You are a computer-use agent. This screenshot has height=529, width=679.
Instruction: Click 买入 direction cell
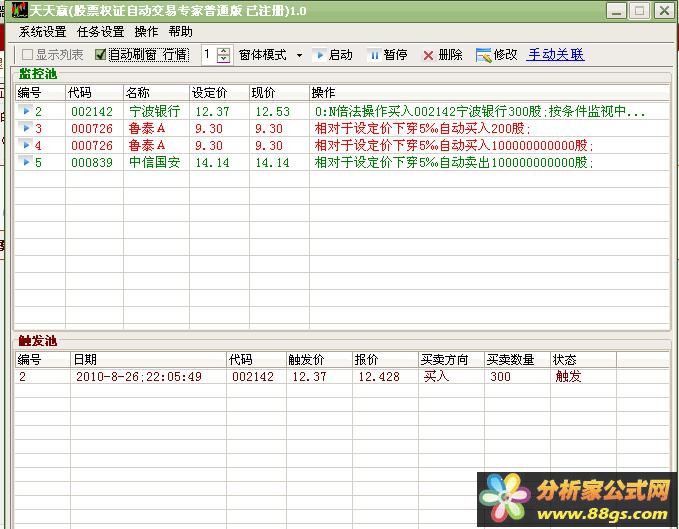(436, 376)
